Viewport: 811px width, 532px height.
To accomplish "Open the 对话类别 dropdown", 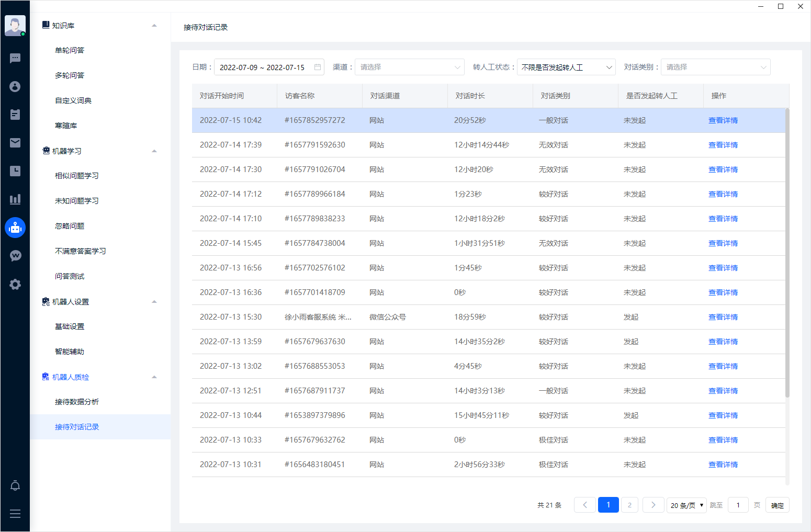I will click(x=715, y=67).
